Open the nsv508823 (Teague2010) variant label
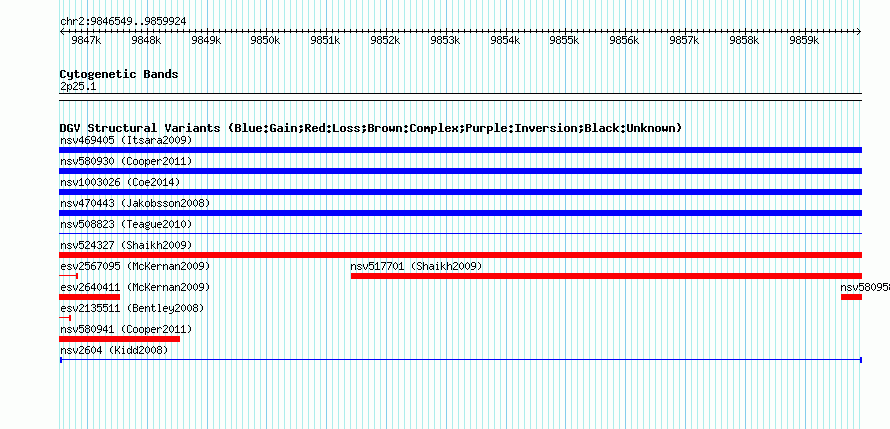This screenshot has width=890, height=429. click(126, 224)
